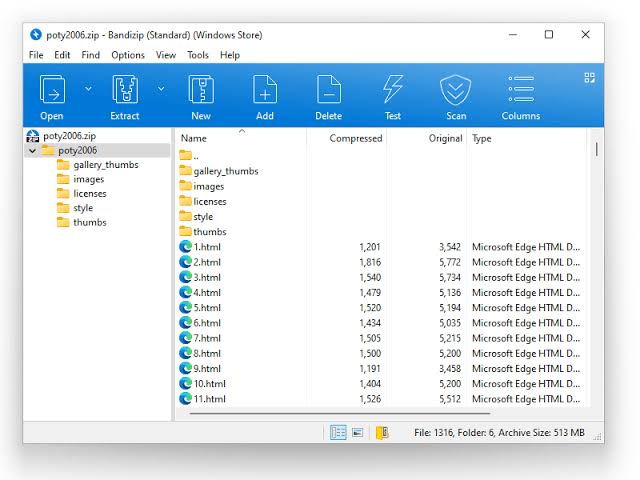Select the file 7.html
This screenshot has width=640, height=480.
click(x=207, y=338)
